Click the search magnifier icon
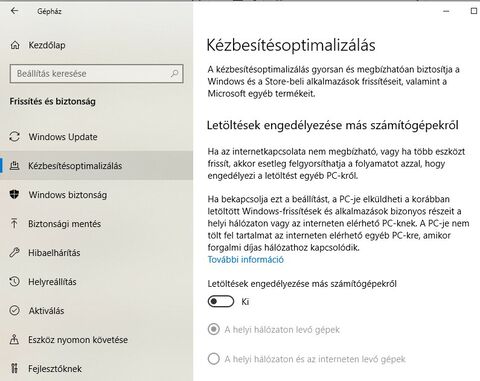The height and width of the screenshot is (381, 480). pyautogui.click(x=174, y=73)
